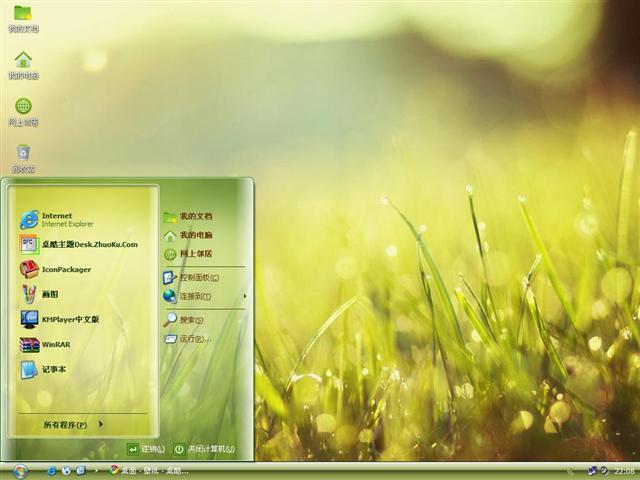
Task: Click the 注销 log off button
Action: [146, 449]
